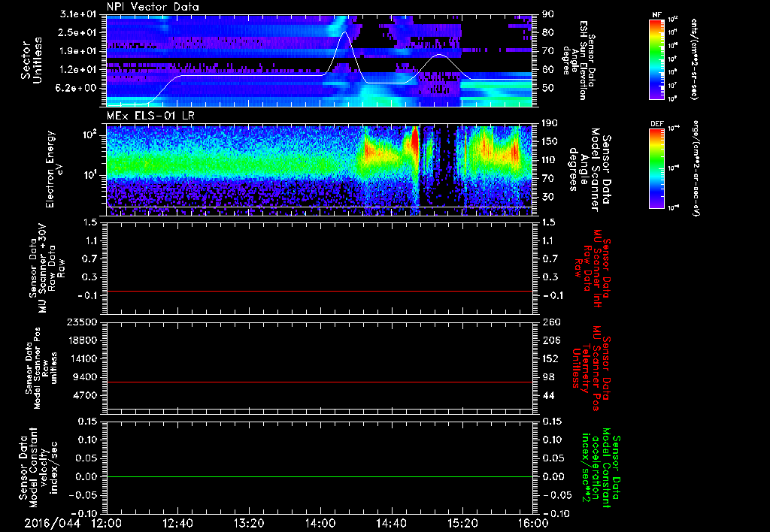Viewport: 770px width, 532px height.
Task: Click the 'ESH Sun Elevation Angle degree' axis label
Action: [578, 60]
